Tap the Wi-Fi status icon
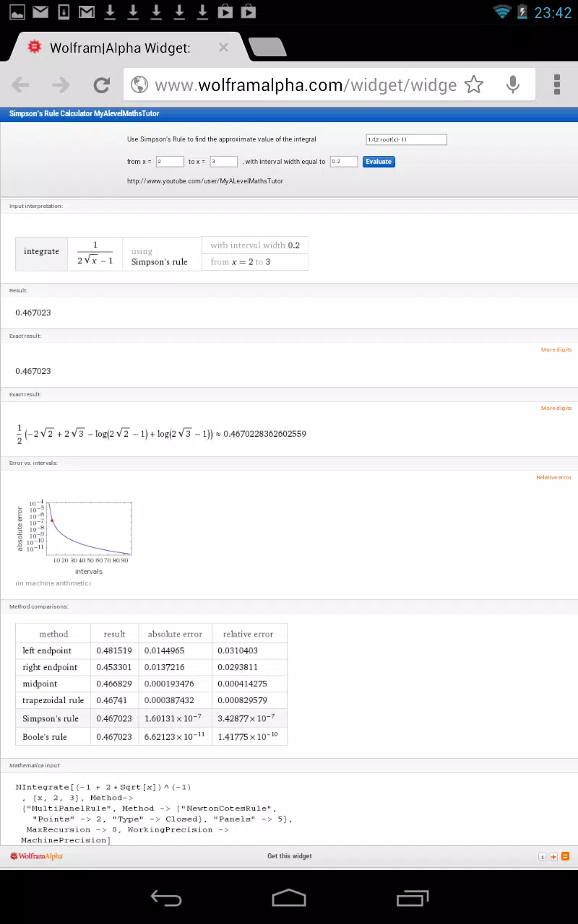 [502, 12]
